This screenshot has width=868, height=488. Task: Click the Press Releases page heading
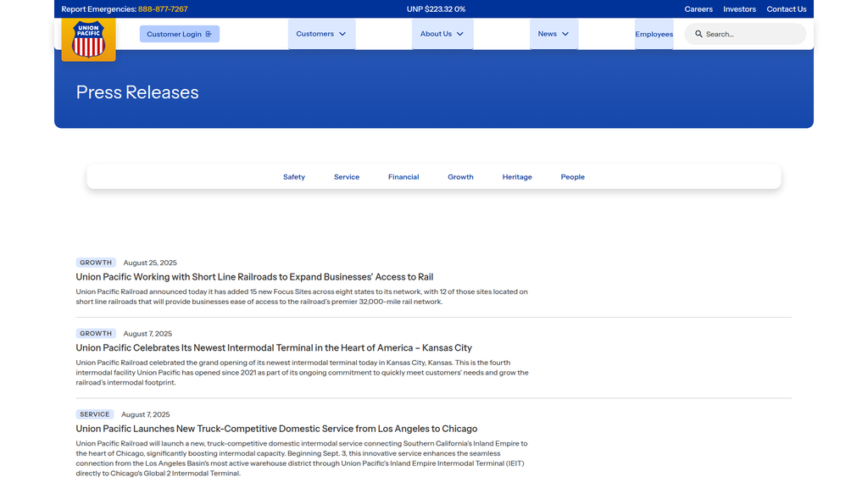click(x=137, y=91)
